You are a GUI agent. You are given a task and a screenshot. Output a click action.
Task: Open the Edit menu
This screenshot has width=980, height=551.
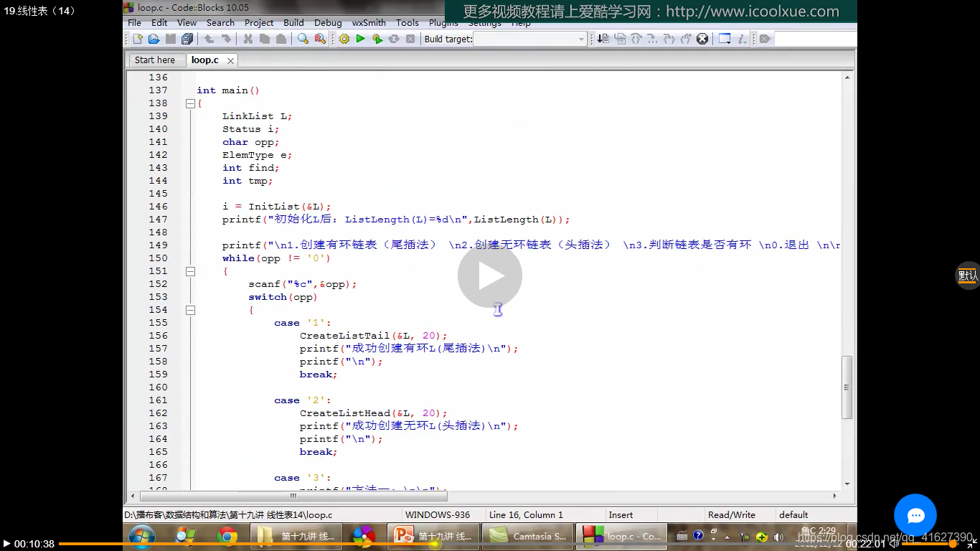tap(159, 23)
